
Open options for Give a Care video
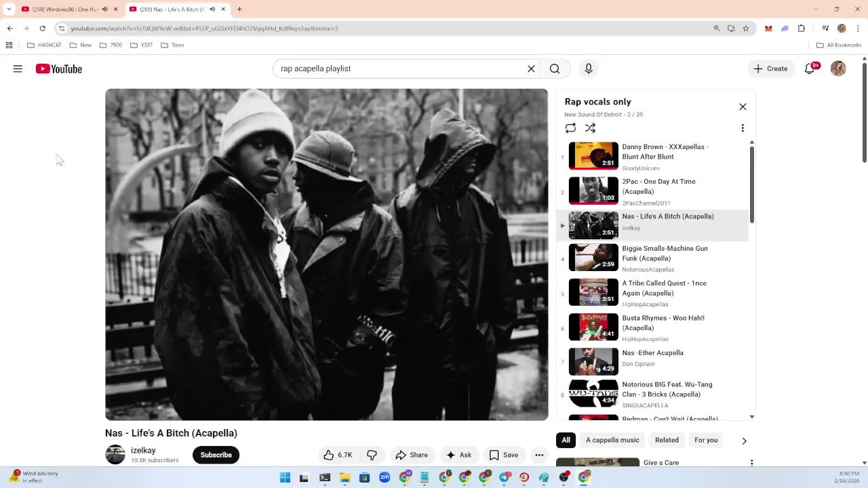coord(751,462)
